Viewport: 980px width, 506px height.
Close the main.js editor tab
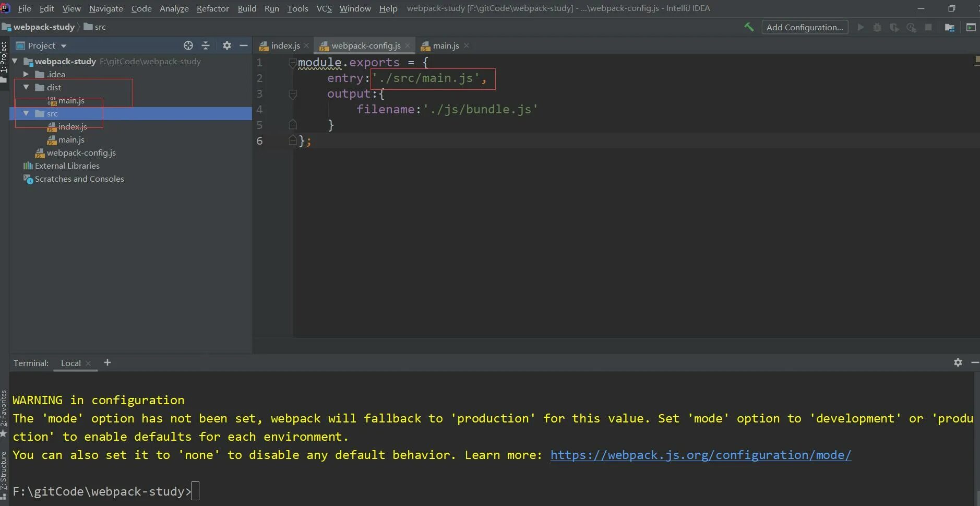pyautogui.click(x=467, y=46)
